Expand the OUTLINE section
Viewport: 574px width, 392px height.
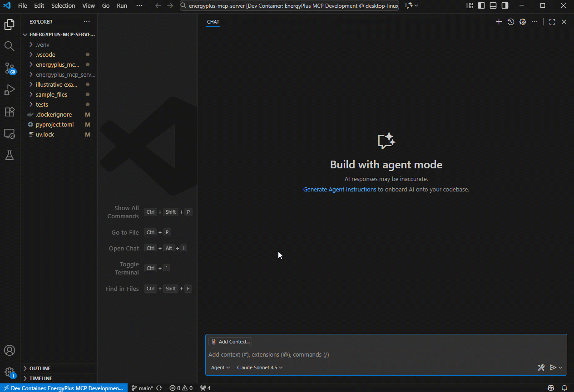(40, 368)
